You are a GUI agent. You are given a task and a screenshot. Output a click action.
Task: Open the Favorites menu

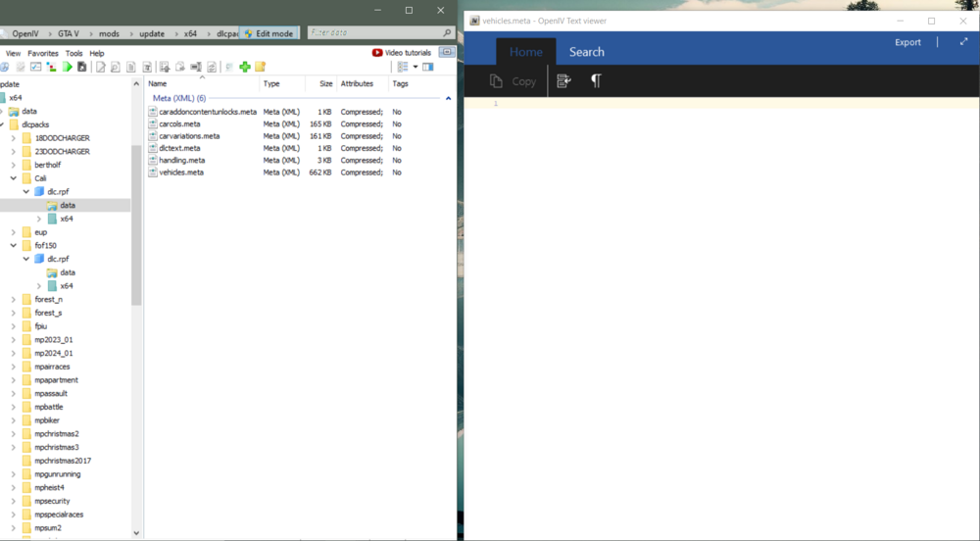[42, 53]
